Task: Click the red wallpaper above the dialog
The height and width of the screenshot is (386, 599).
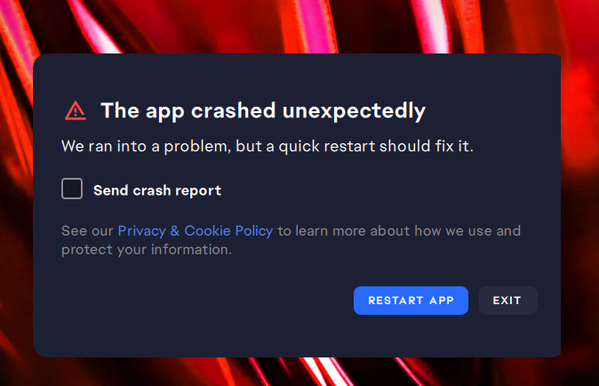Action: pyautogui.click(x=300, y=26)
